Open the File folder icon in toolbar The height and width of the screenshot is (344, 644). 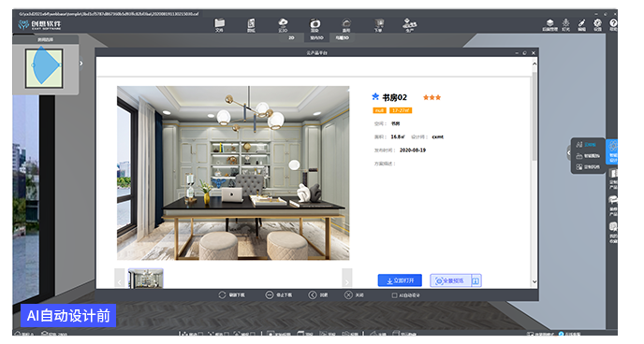point(219,24)
